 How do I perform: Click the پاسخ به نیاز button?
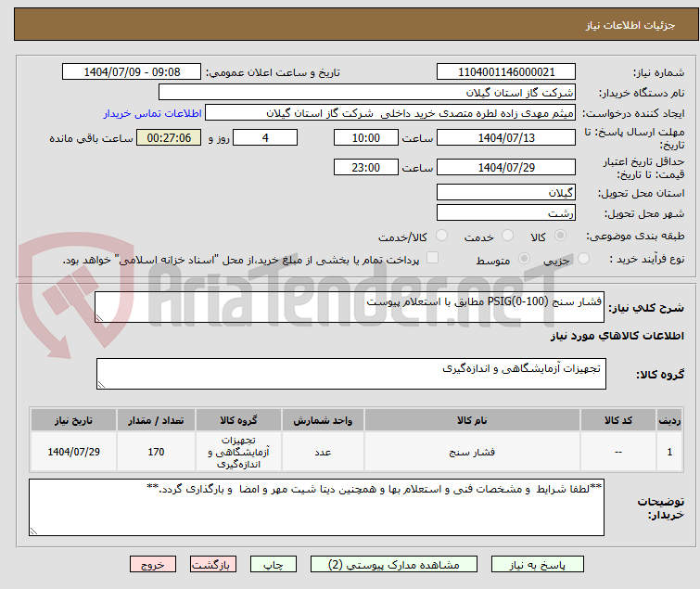pyautogui.click(x=538, y=565)
